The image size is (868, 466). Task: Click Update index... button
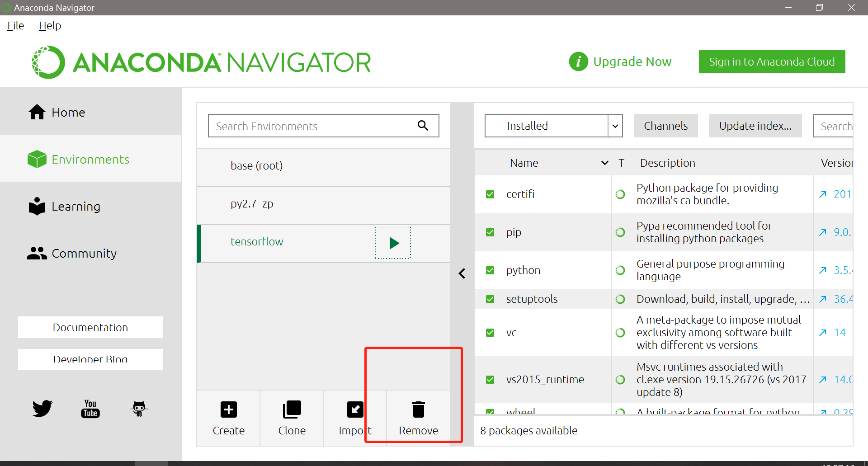point(755,126)
